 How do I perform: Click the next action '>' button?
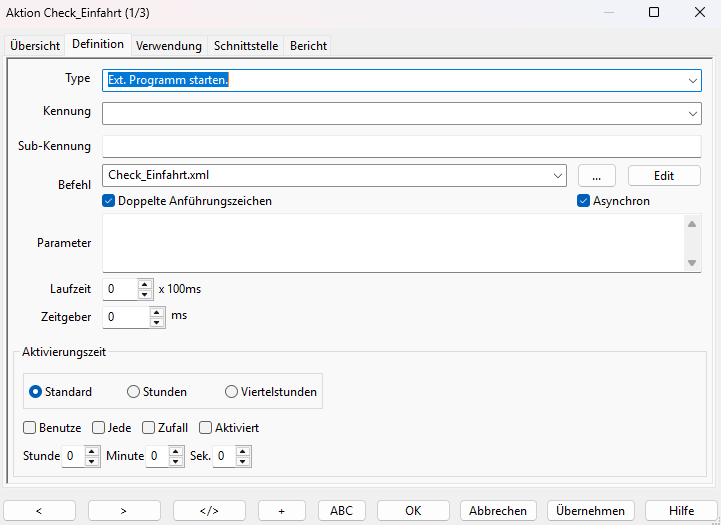click(124, 510)
